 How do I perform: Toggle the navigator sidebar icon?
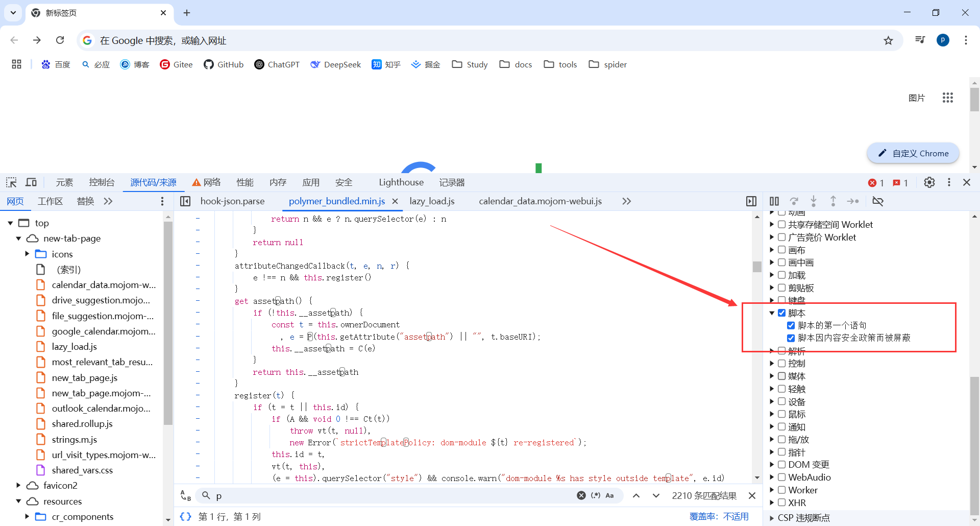coord(185,201)
